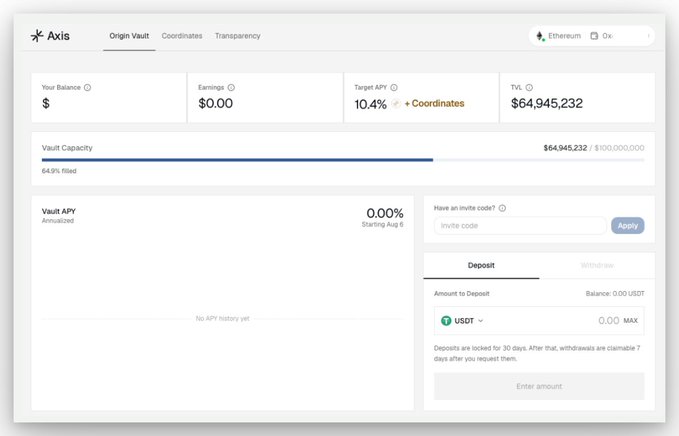This screenshot has height=436, width=679.
Task: Click the Ethereum network icon
Action: [x=540, y=36]
